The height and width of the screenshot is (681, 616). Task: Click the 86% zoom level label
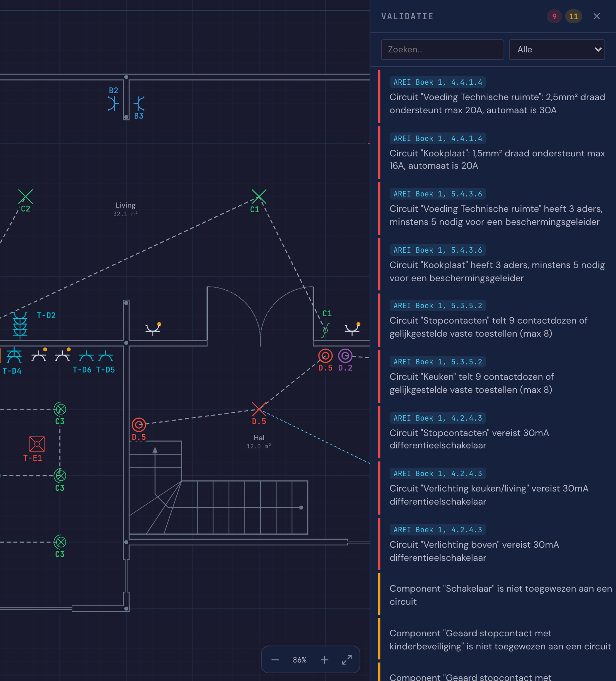tap(300, 660)
